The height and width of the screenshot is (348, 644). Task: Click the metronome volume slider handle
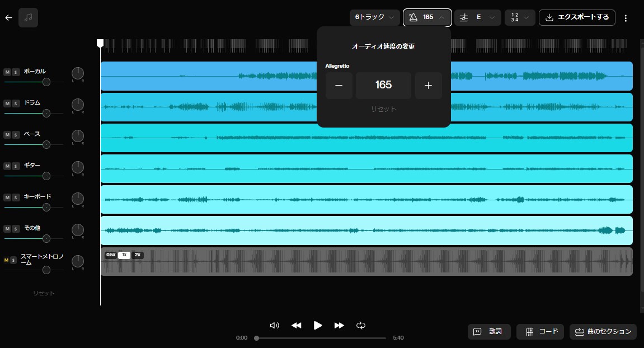tap(46, 270)
